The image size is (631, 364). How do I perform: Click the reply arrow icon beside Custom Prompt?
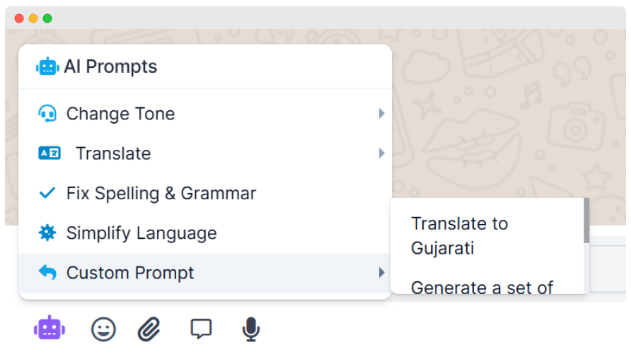47,273
